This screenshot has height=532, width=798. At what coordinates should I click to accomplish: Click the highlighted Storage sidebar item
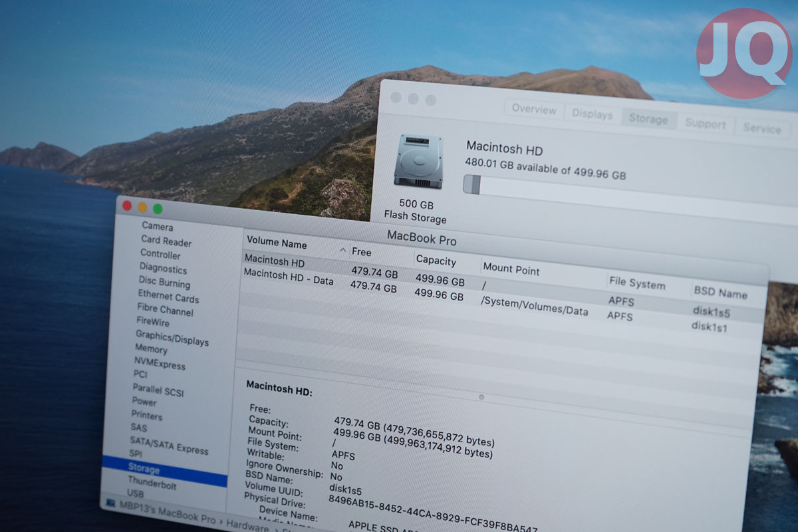(164, 471)
